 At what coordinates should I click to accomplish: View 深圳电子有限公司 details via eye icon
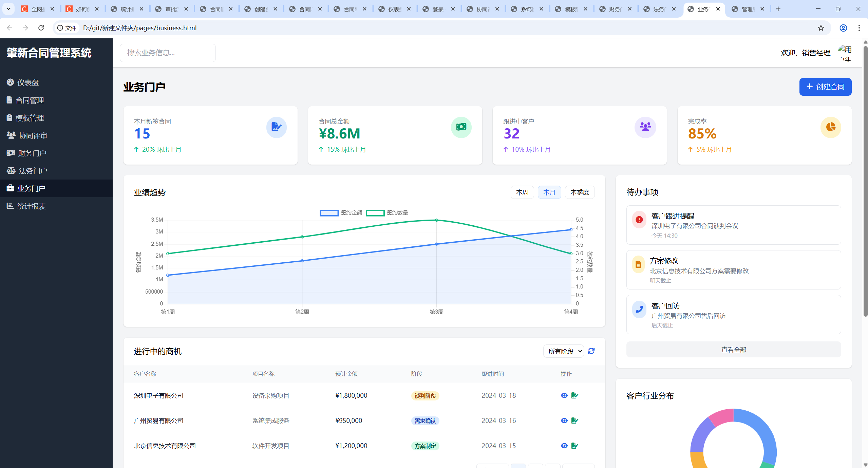click(564, 395)
